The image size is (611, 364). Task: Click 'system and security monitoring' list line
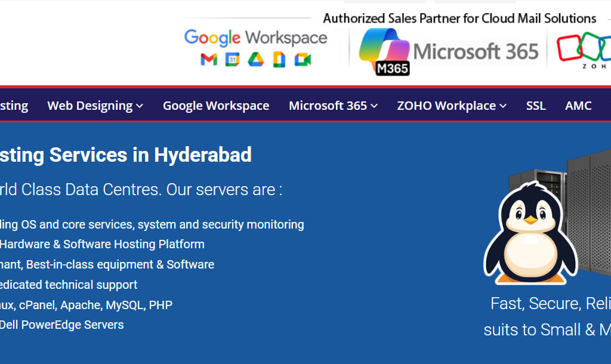tap(221, 224)
